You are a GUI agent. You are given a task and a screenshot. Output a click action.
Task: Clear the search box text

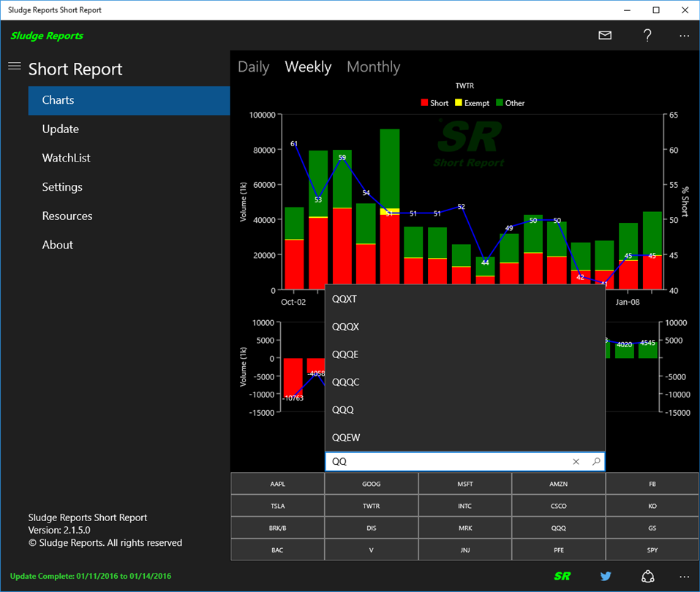click(576, 462)
